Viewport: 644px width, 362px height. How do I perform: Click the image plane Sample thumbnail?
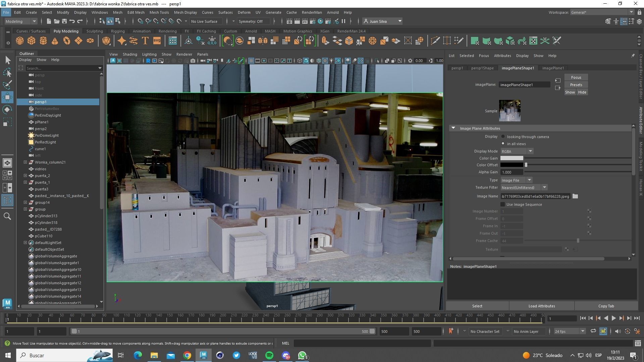[510, 111]
